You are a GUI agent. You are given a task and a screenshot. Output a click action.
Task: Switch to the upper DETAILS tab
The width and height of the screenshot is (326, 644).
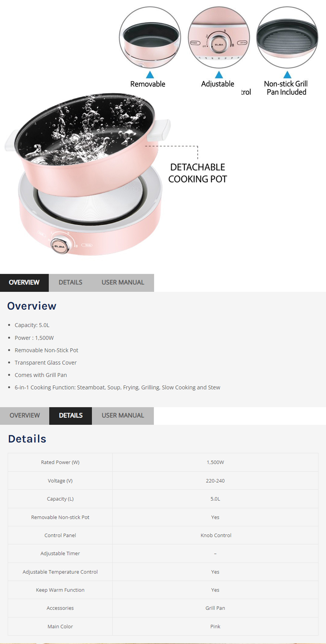click(x=70, y=282)
